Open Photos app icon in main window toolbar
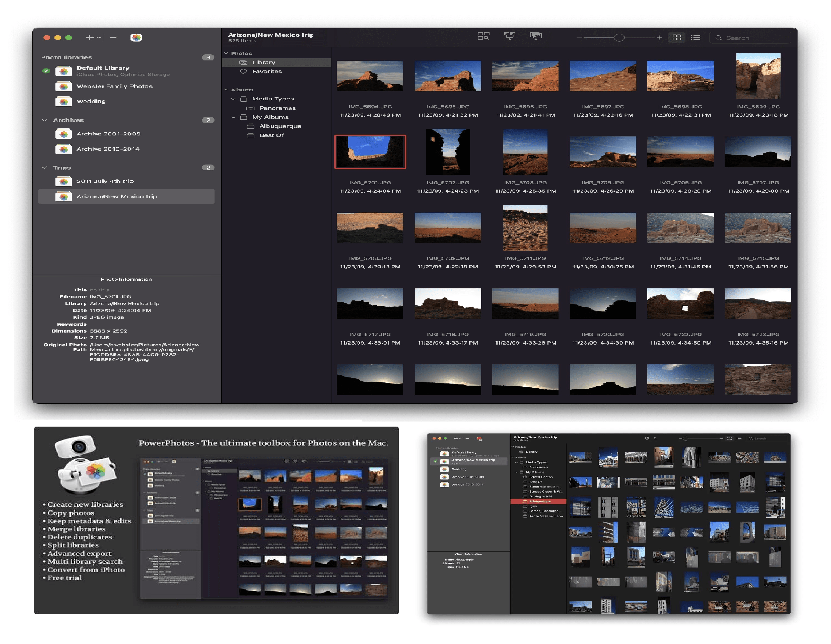 136,37
